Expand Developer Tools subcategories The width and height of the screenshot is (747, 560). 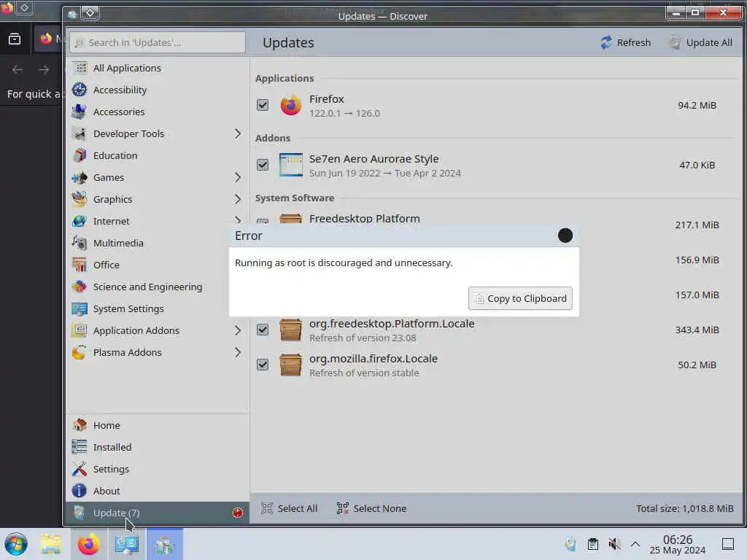click(x=238, y=134)
